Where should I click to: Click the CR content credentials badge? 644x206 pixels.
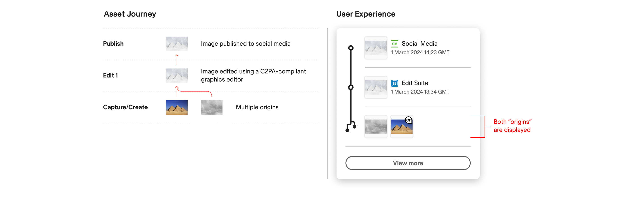(x=408, y=120)
